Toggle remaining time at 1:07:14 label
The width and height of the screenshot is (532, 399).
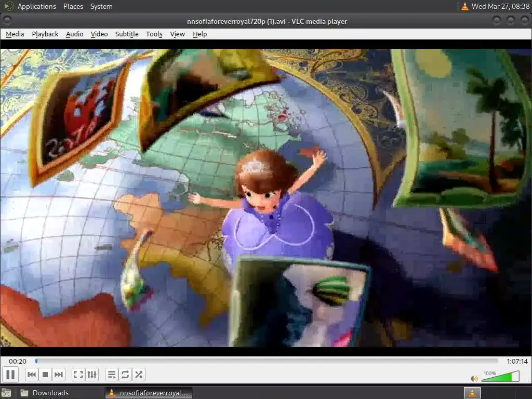[517, 362]
